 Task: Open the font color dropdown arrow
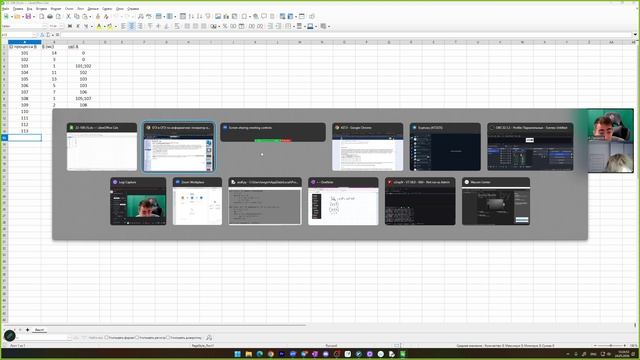[104, 26]
